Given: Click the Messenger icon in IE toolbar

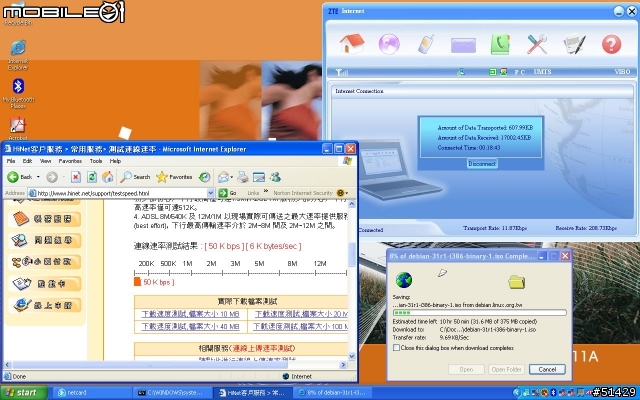Looking at the screenshot, I should (276, 177).
